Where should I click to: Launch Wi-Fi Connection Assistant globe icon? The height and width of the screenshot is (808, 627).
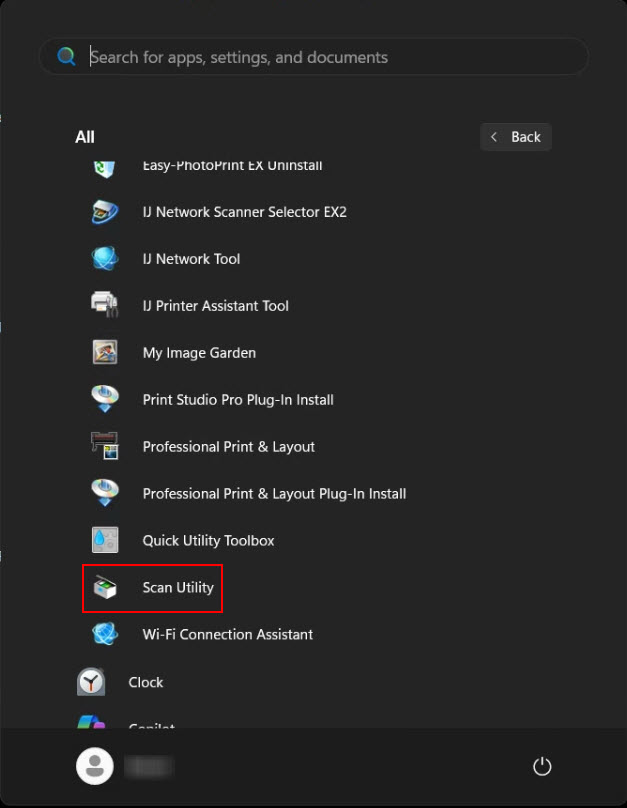pos(104,634)
